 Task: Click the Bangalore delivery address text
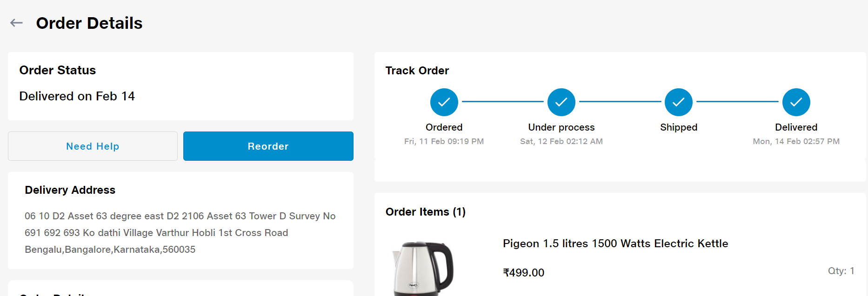[x=180, y=233]
